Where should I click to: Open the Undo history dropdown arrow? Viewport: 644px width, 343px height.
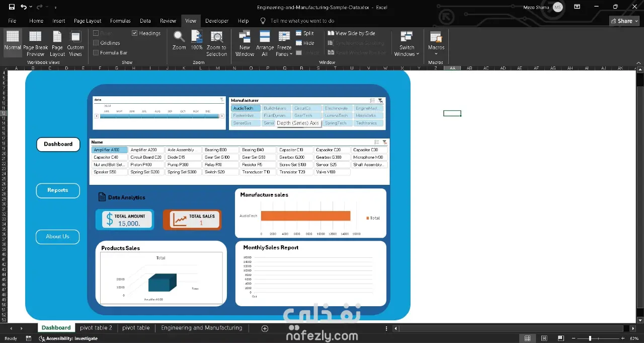coord(31,7)
